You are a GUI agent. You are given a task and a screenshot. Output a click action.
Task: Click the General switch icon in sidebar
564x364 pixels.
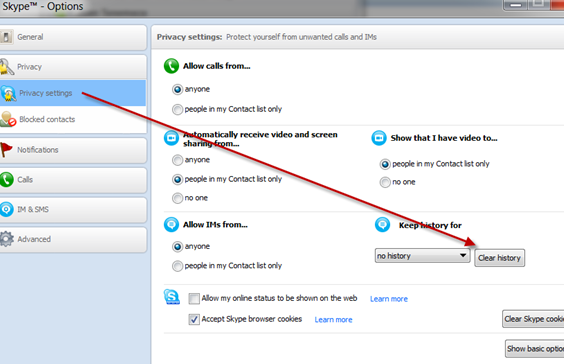point(6,37)
